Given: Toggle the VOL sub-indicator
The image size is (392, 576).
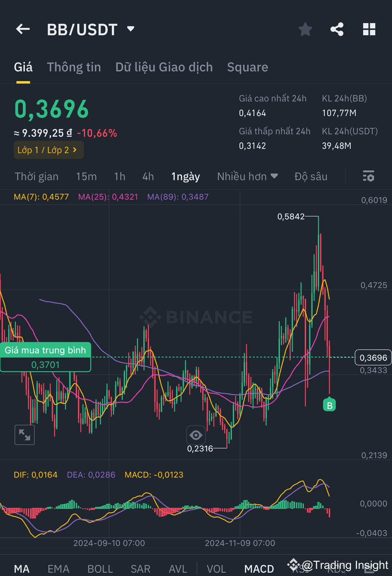Looking at the screenshot, I should click(x=216, y=568).
